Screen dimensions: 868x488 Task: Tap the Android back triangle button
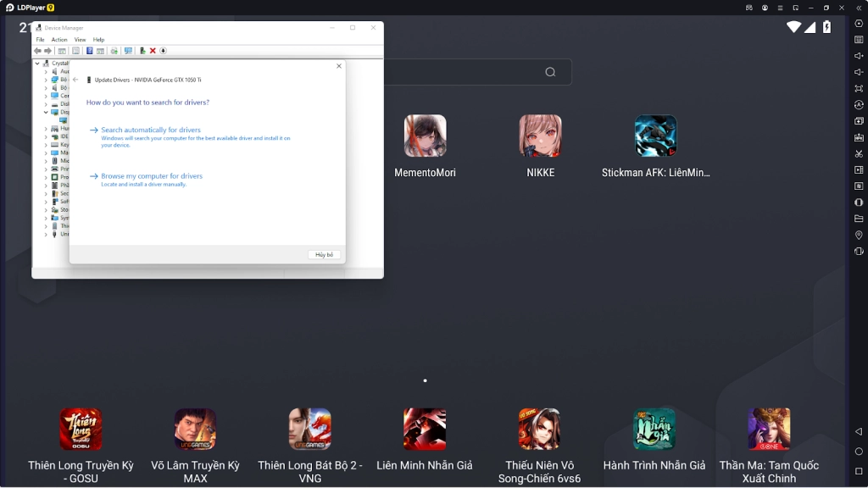click(859, 431)
